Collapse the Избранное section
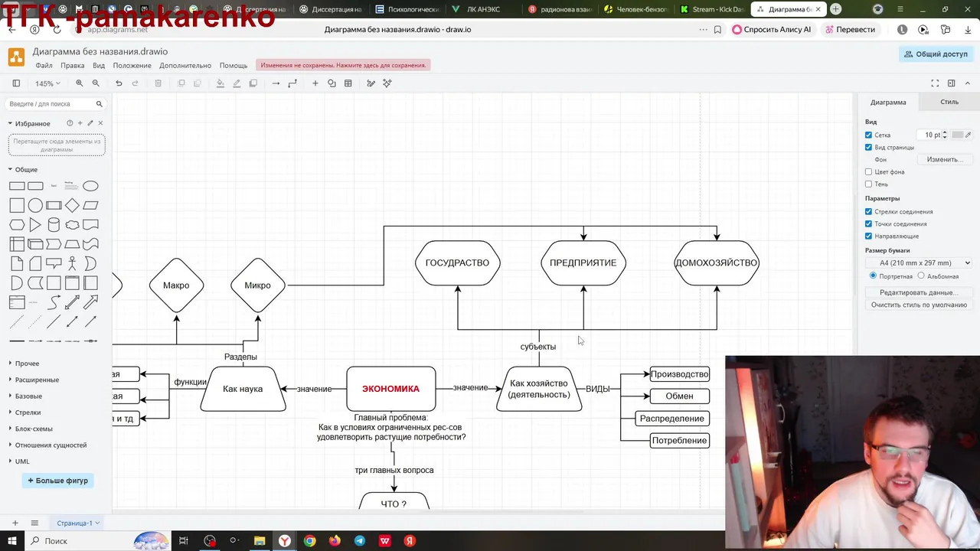The height and width of the screenshot is (551, 980). tap(32, 123)
